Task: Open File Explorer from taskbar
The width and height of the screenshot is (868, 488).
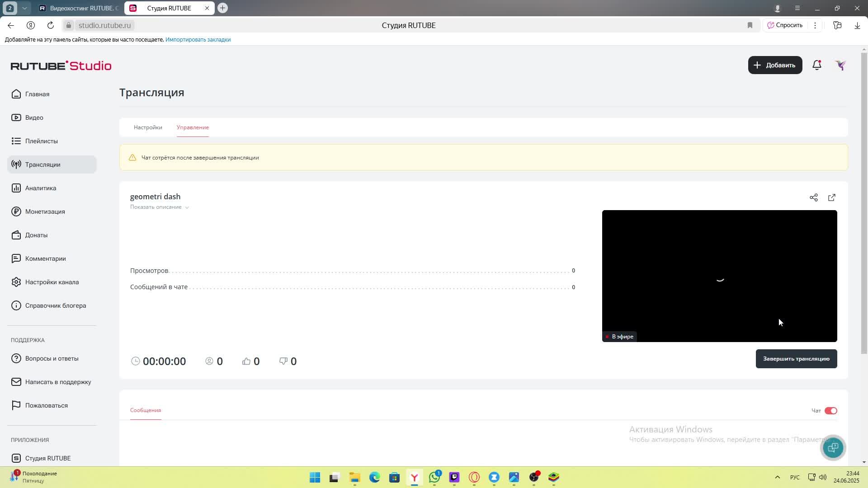Action: pos(354,478)
